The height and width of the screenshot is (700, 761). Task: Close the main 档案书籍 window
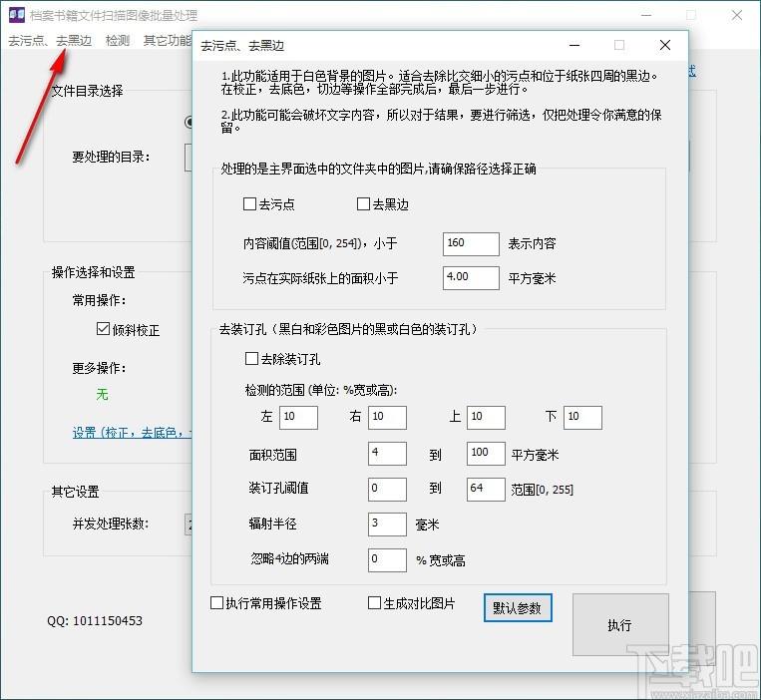(x=737, y=15)
